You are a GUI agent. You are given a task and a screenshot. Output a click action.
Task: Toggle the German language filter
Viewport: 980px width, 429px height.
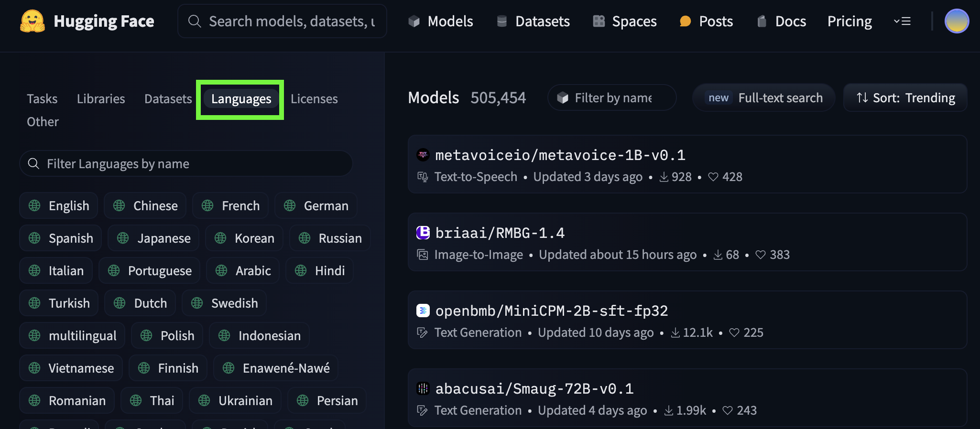point(316,206)
